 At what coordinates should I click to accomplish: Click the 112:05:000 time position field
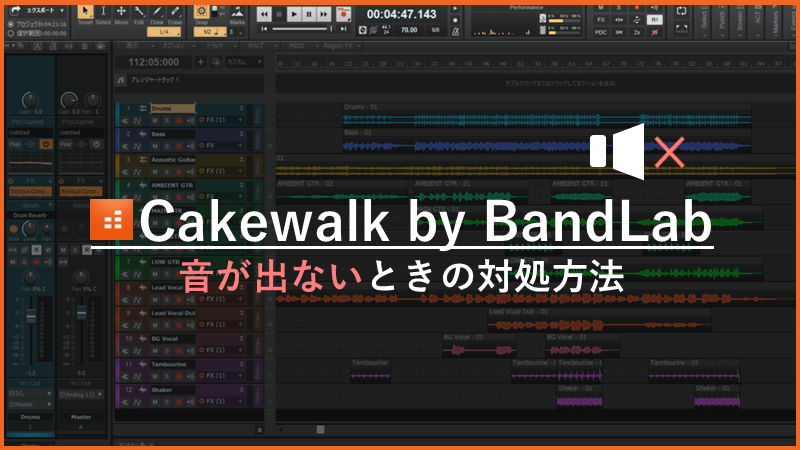[154, 62]
